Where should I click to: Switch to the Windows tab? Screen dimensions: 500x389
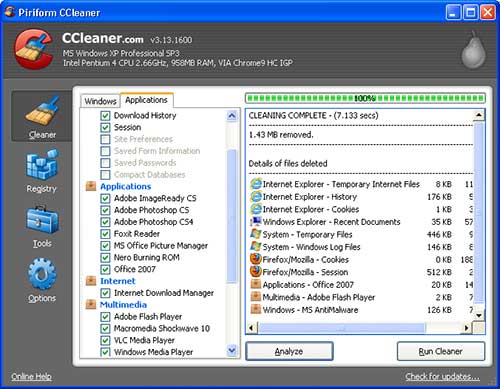pyautogui.click(x=100, y=101)
